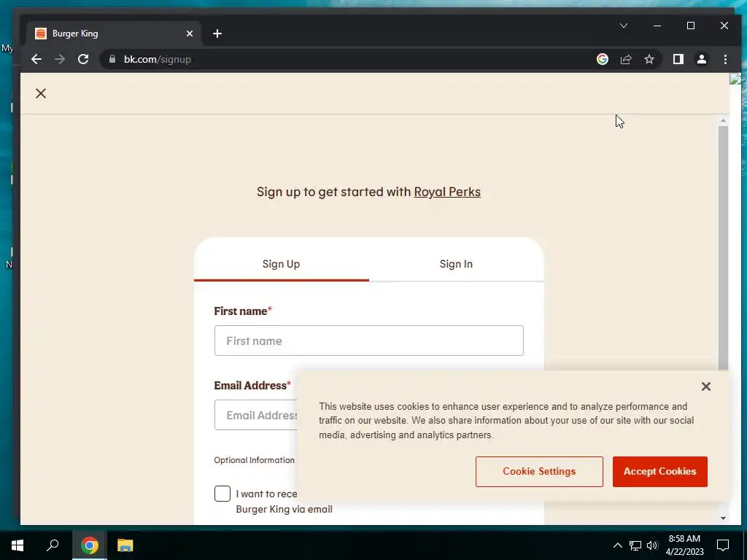Share this page via the share icon
Viewport: 747px width, 560px height.
[625, 59]
